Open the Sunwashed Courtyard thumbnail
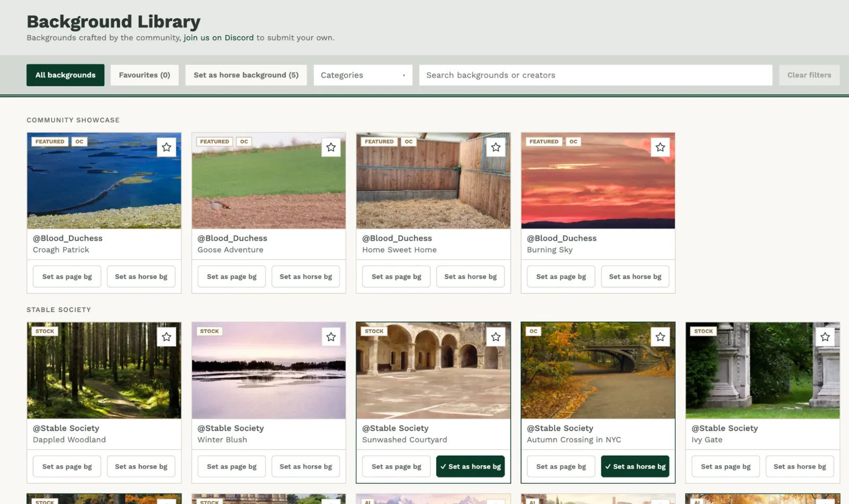 (x=434, y=370)
